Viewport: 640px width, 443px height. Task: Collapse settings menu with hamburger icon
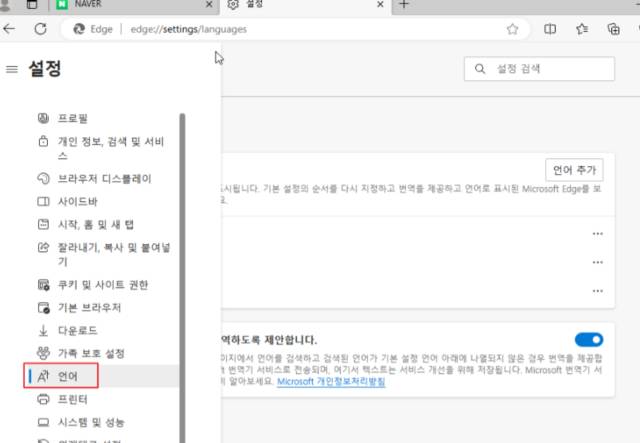coord(12,69)
